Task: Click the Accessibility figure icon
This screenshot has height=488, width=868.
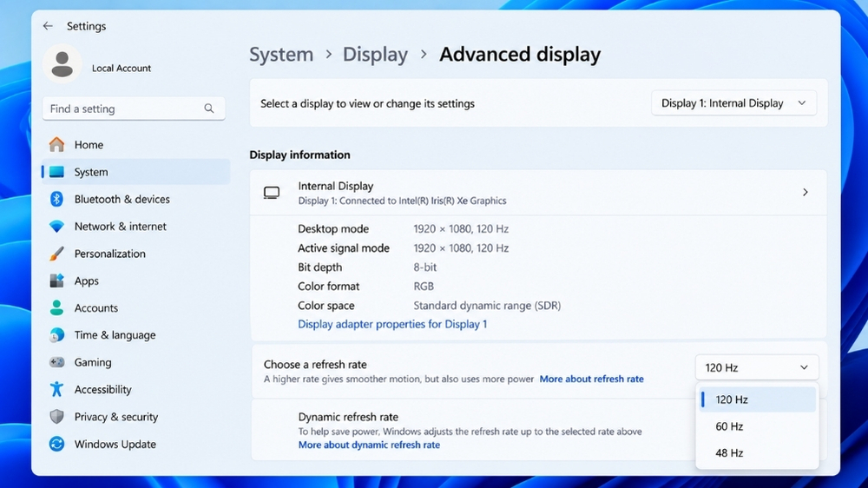Action: pyautogui.click(x=56, y=389)
